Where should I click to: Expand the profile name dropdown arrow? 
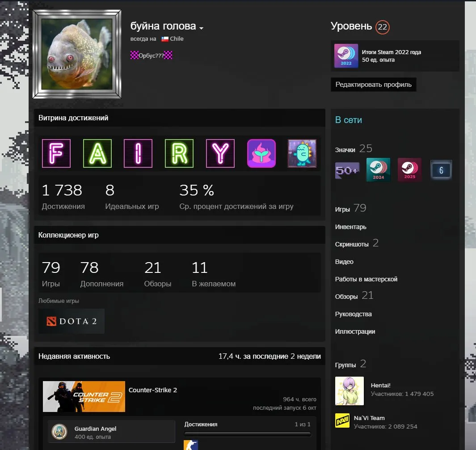(x=201, y=28)
